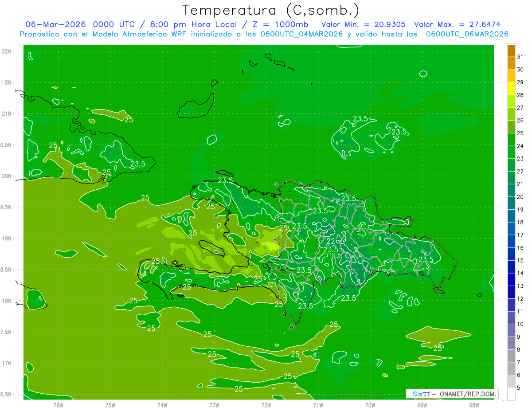Click the title Temperatura (C,somb.)
The height and width of the screenshot is (411, 532).
coord(270,10)
